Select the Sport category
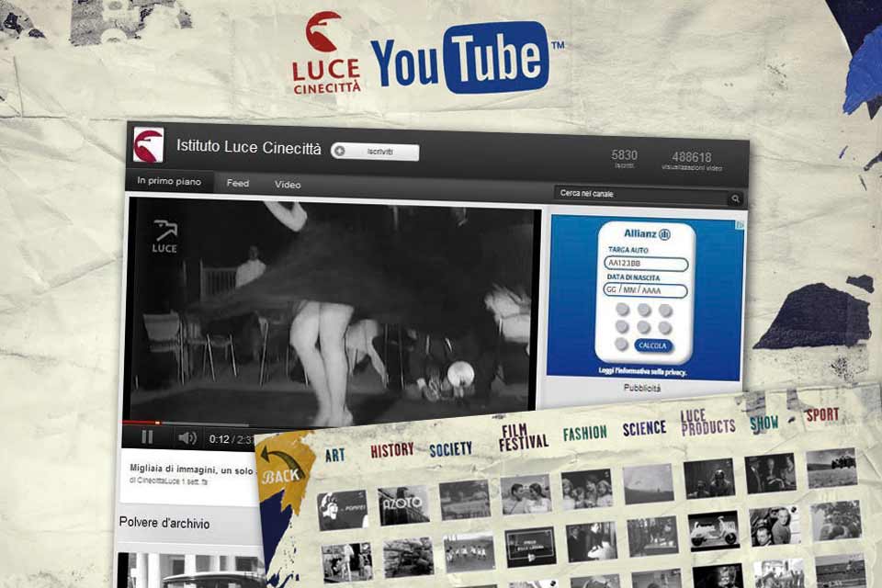The height and width of the screenshot is (588, 882). pyautogui.click(x=821, y=414)
